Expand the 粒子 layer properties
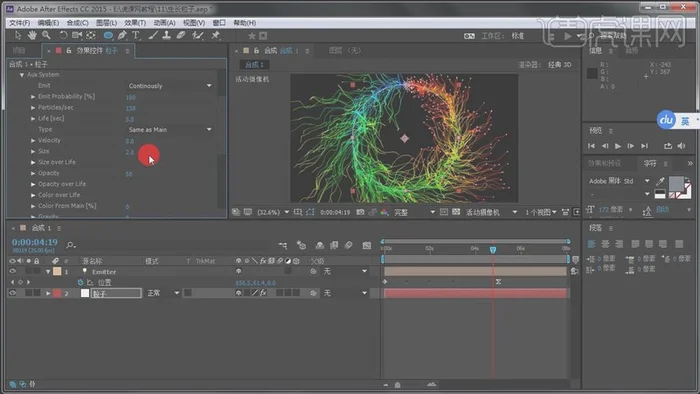The height and width of the screenshot is (394, 700). point(48,293)
